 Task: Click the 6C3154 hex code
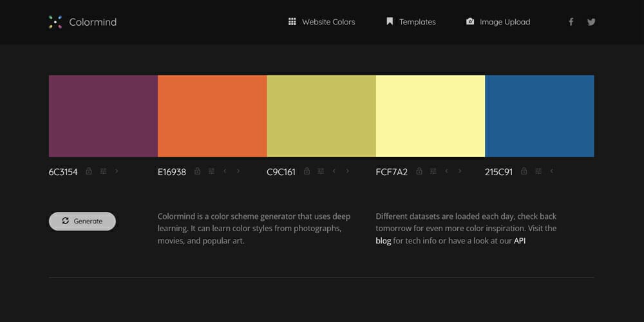[63, 172]
